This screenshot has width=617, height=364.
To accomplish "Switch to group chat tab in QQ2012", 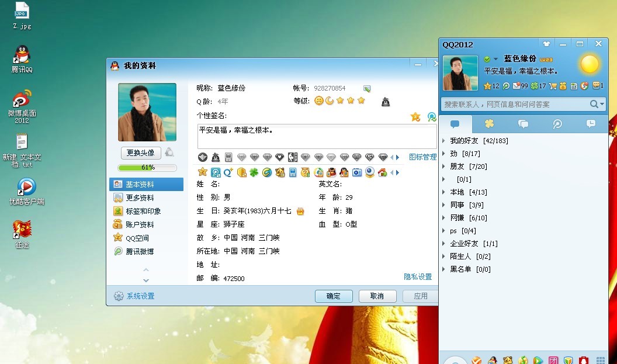I will [523, 124].
